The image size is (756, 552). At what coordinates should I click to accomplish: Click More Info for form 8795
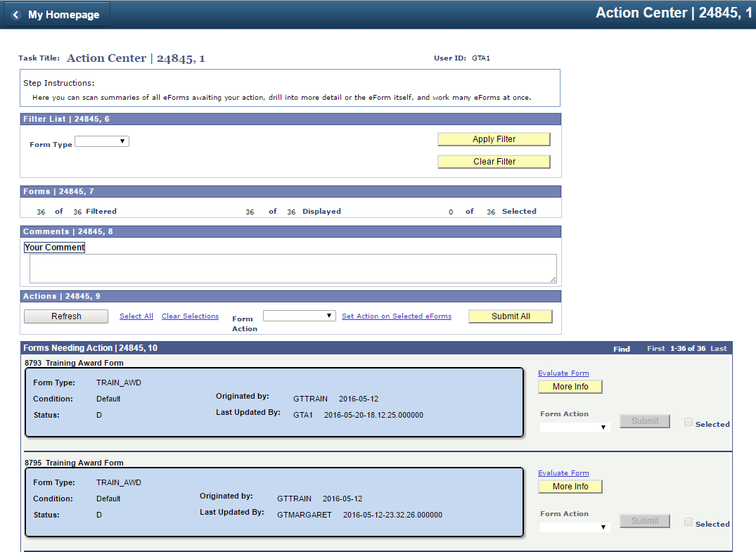[570, 487]
